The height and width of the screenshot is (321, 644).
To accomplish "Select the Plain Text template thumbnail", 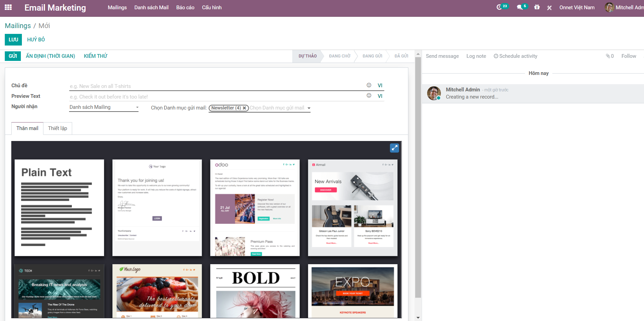I will click(x=59, y=208).
